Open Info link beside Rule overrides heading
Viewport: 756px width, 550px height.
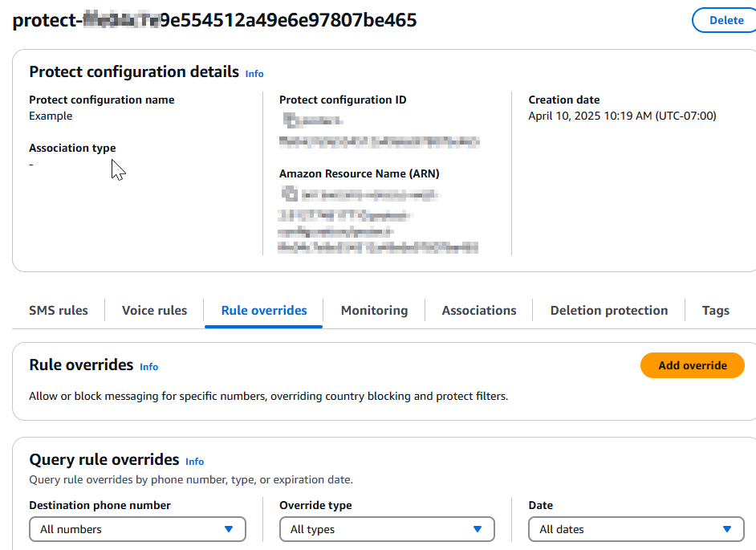coord(149,367)
